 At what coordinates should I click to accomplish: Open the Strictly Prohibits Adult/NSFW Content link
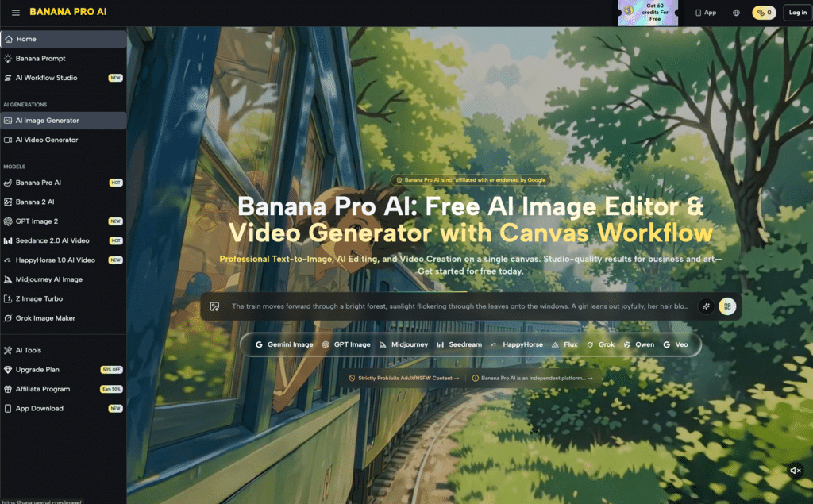[x=404, y=379]
